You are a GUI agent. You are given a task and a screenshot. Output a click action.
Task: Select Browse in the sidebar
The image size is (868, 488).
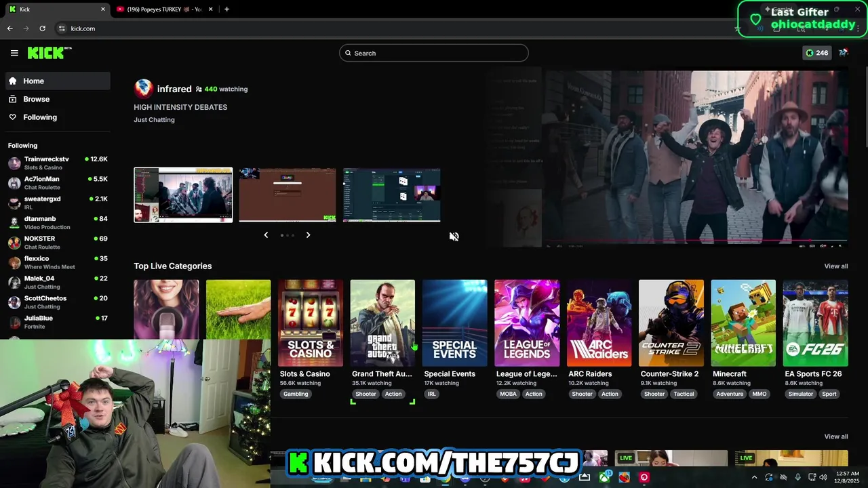coord(58,99)
